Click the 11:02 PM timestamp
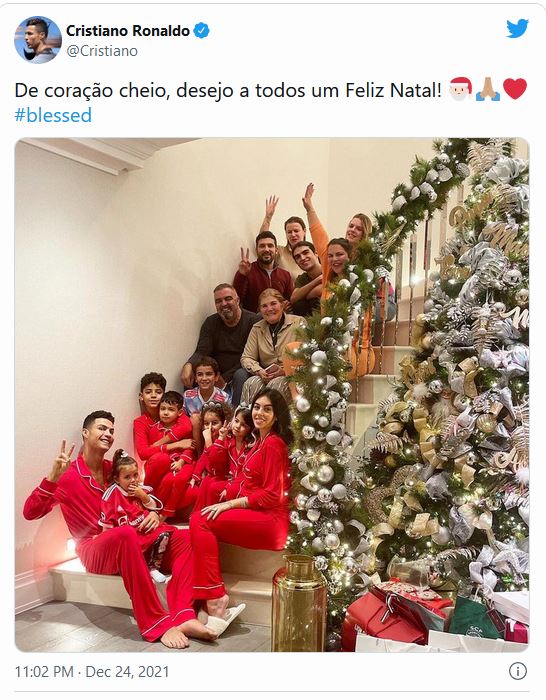This screenshot has width=546, height=700. (x=44, y=672)
